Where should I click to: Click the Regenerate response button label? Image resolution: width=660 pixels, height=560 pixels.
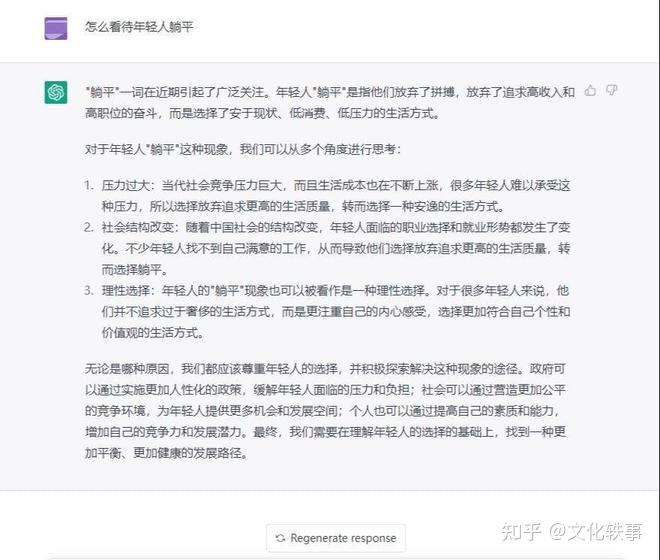tap(343, 538)
